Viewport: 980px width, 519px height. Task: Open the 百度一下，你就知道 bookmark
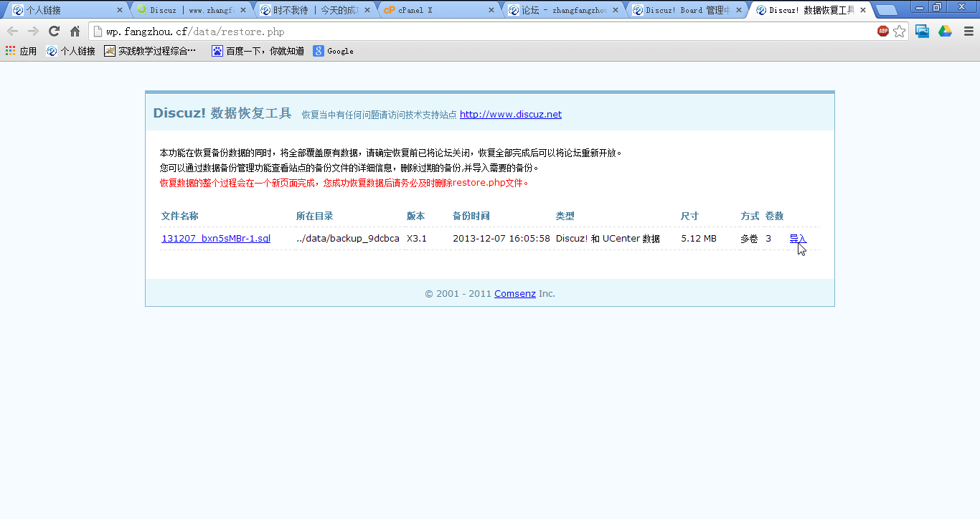click(x=258, y=51)
